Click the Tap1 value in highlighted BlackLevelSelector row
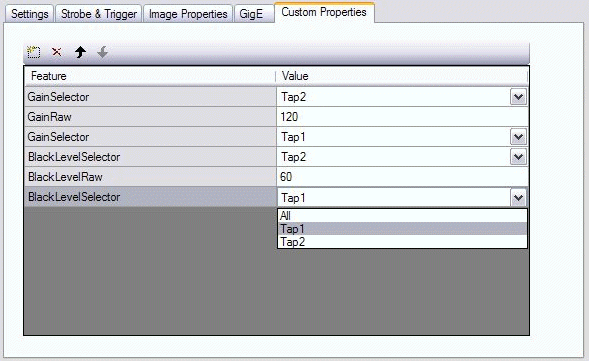This screenshot has width=589, height=361. pos(293,198)
